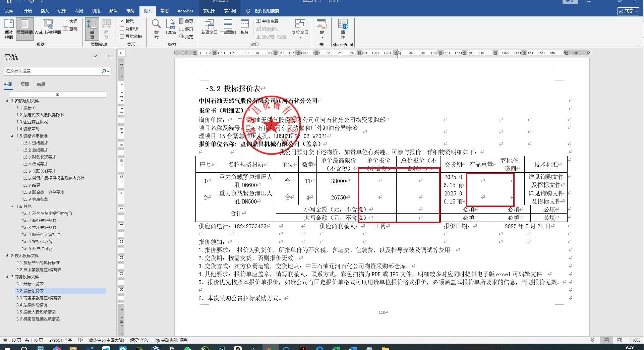644x350 pixels.
Task: Click 全部重排 to arrange all windows
Action: 228,27
